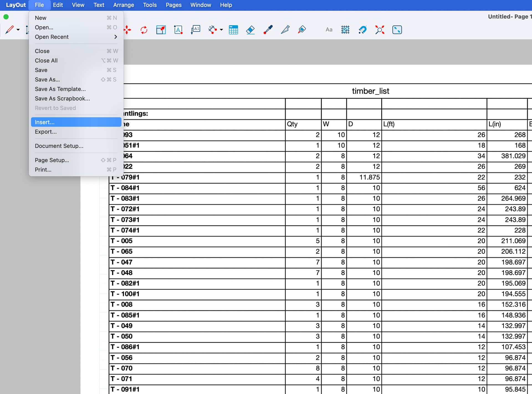This screenshot has width=532, height=394.
Task: Toggle the grid display
Action: pos(345,30)
